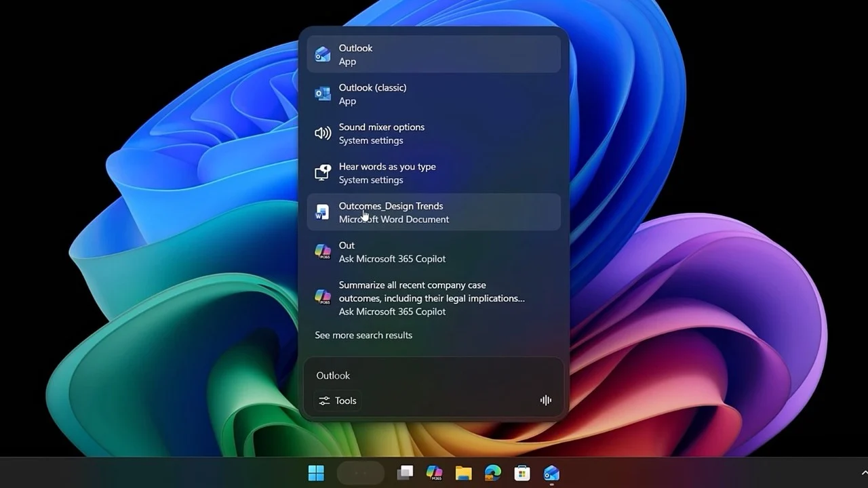This screenshot has width=868, height=488.
Task: Click the new Outlook icon in results
Action: click(323, 54)
